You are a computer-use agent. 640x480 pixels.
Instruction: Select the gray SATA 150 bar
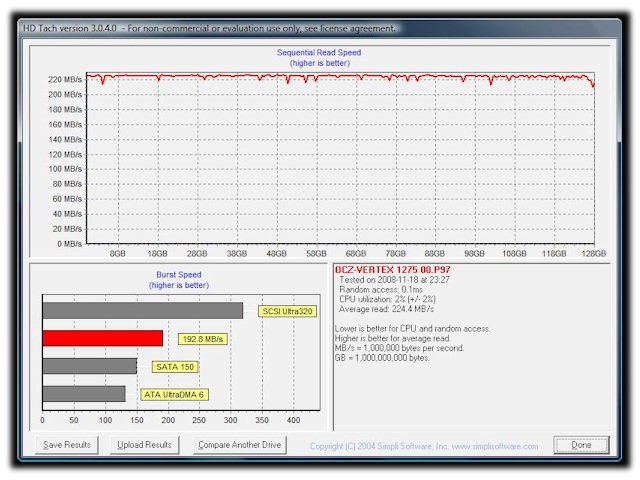click(x=89, y=366)
